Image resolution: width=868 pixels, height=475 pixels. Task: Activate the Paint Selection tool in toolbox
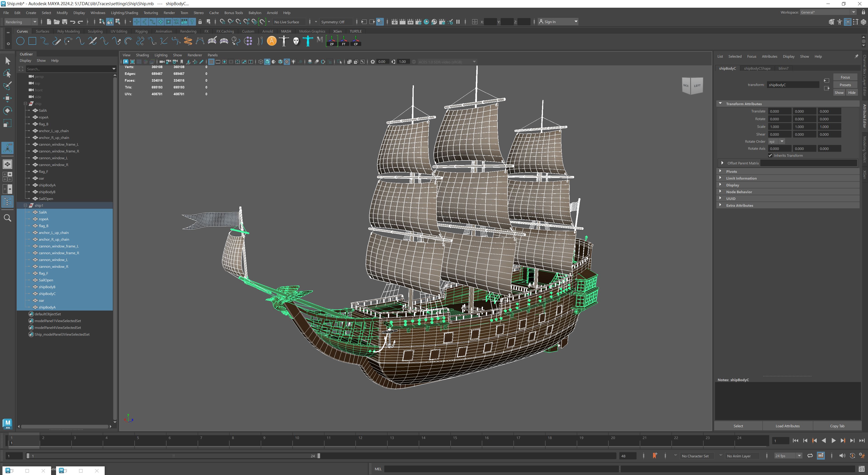click(7, 86)
